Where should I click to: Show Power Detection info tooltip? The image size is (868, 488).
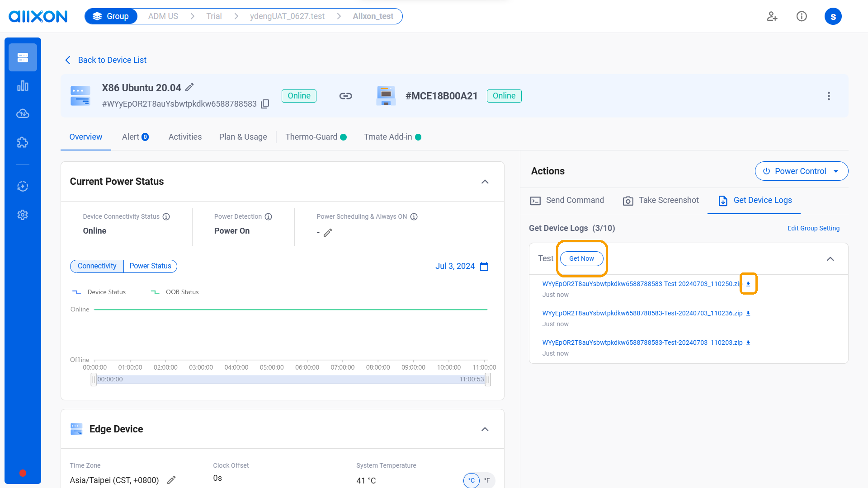tap(269, 216)
